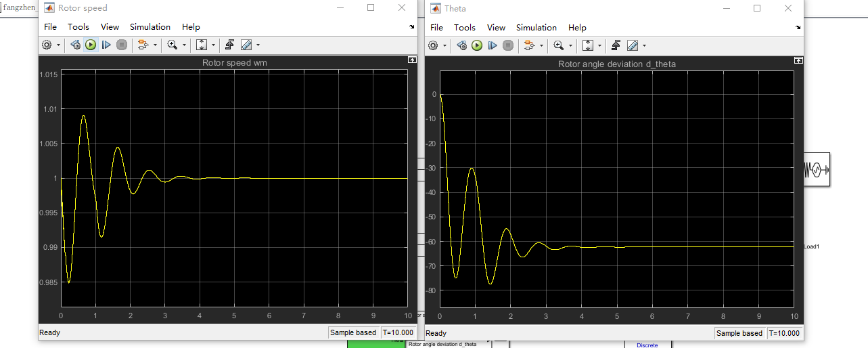Click dock arrow in Rotor speed menu bar

click(413, 27)
